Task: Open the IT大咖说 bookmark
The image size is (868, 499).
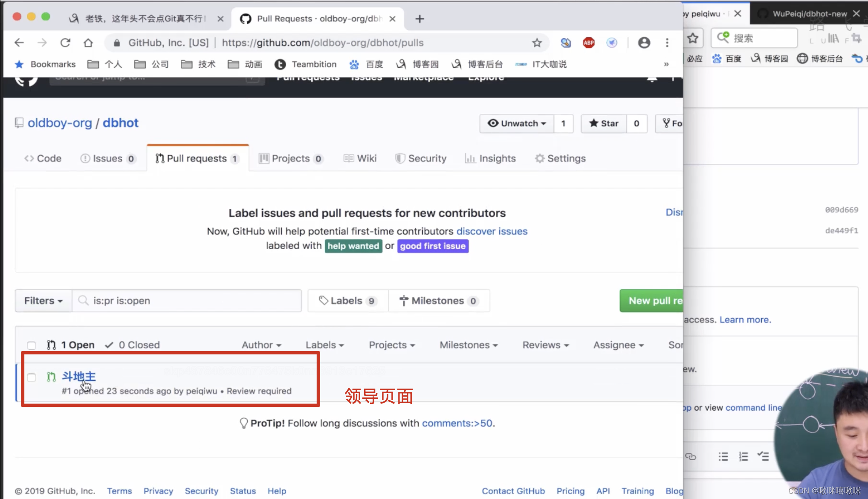Action: point(541,64)
